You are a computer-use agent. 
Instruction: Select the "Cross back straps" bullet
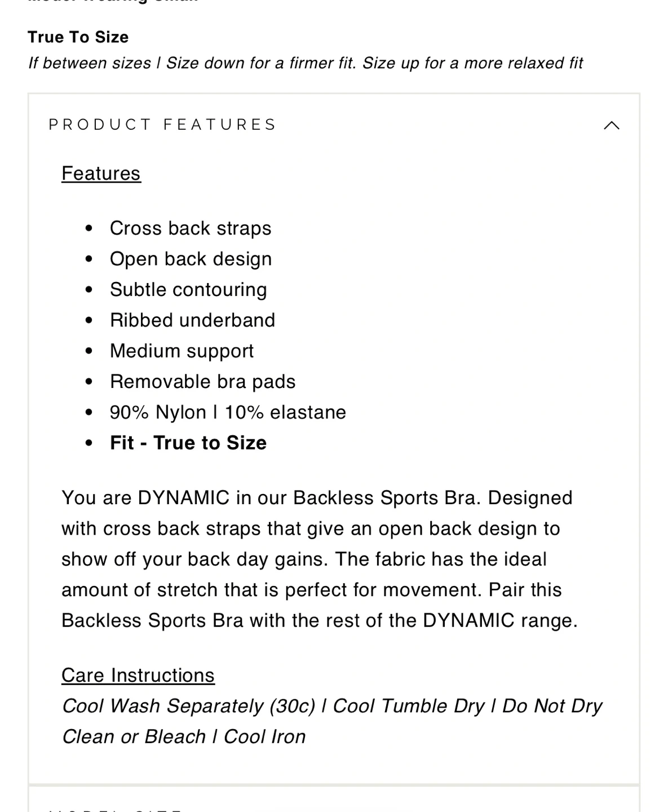(x=191, y=228)
